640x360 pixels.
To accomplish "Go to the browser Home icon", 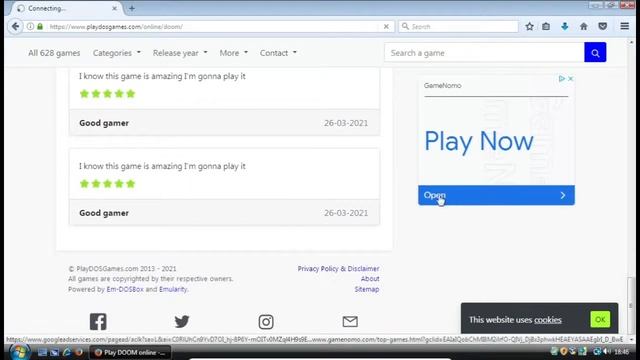I will 584,27.
